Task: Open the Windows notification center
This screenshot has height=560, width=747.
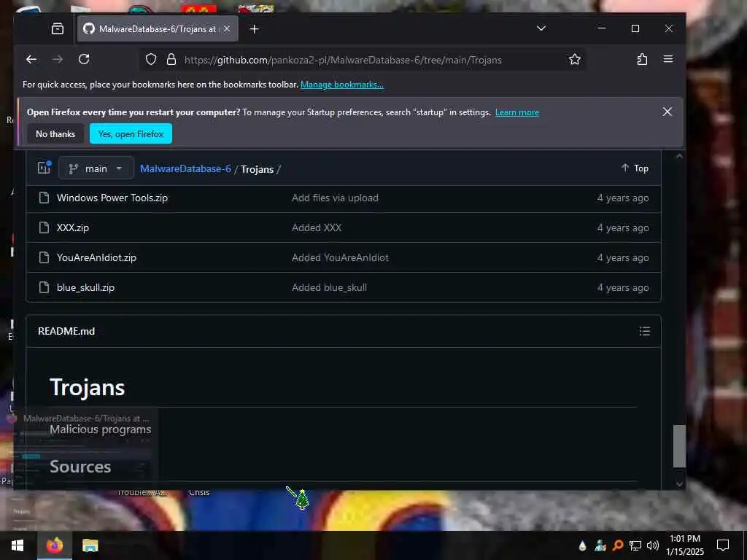Action: (723, 545)
